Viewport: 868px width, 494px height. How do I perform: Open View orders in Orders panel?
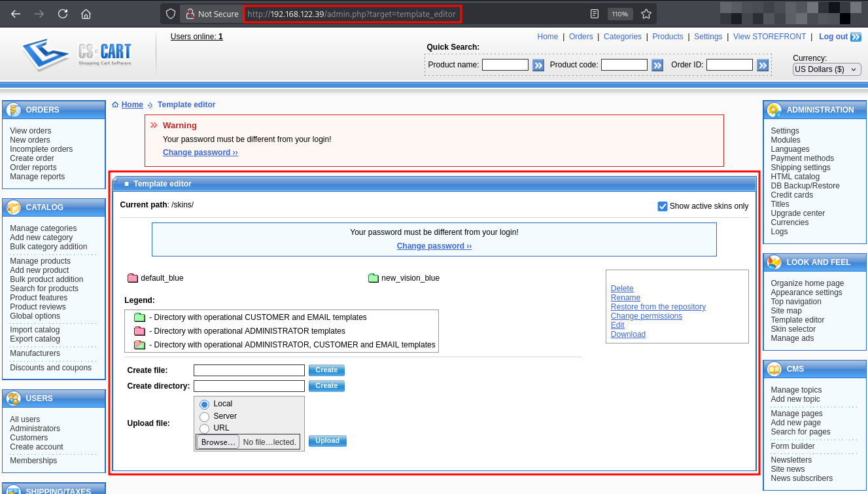coord(30,131)
